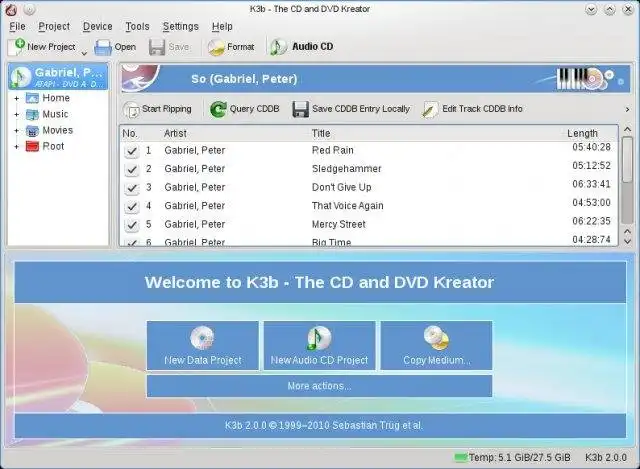
Task: Sort tracks by the Artist column header
Action: point(175,133)
